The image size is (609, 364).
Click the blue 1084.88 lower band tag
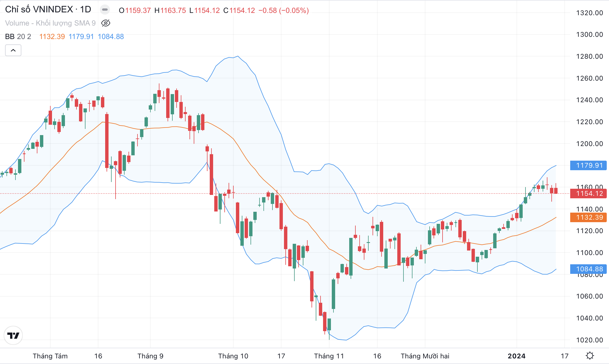[x=588, y=269]
